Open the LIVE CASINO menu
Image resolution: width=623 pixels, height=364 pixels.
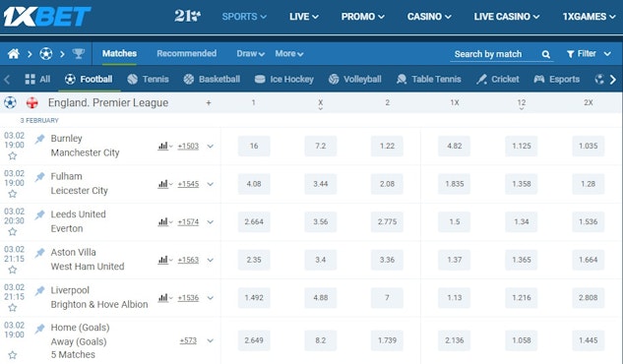point(507,17)
